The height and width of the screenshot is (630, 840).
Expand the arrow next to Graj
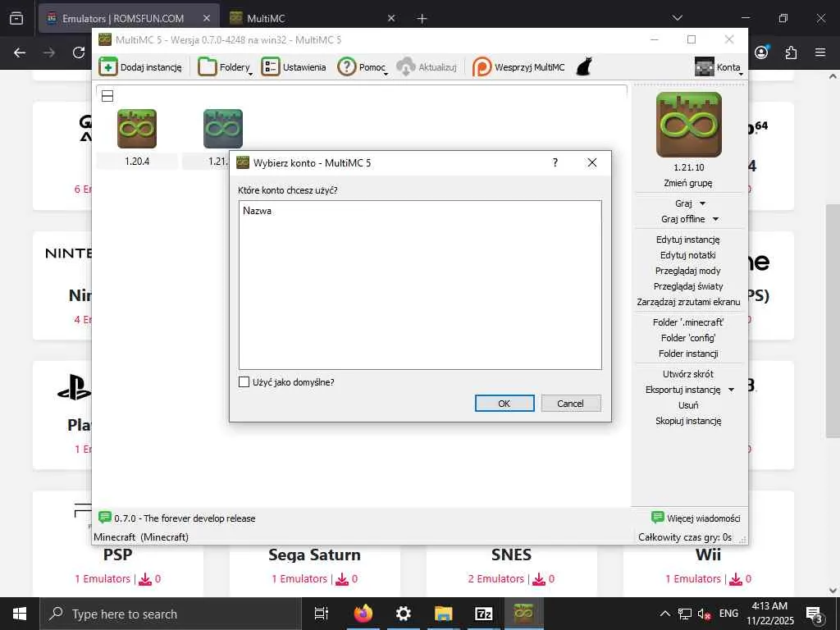(x=703, y=203)
